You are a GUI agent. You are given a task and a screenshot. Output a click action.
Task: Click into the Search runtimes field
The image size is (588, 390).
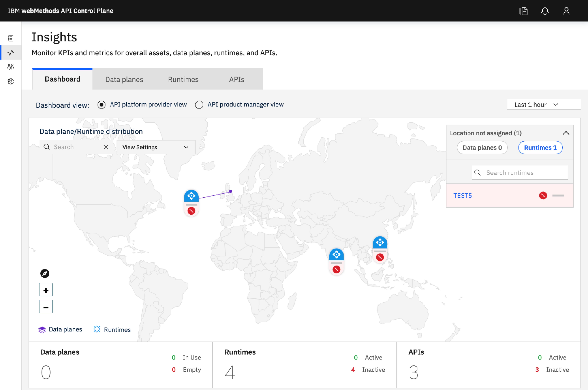(520, 173)
